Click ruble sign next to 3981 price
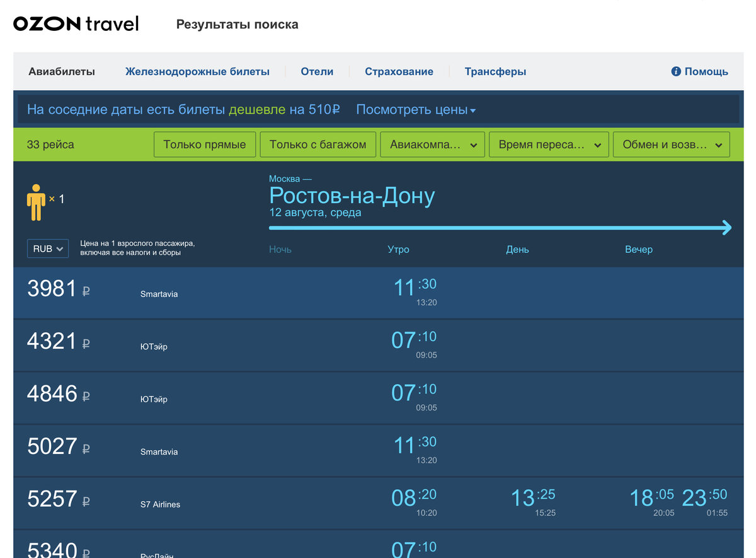Screen dimensions: 756x558 pos(86,291)
